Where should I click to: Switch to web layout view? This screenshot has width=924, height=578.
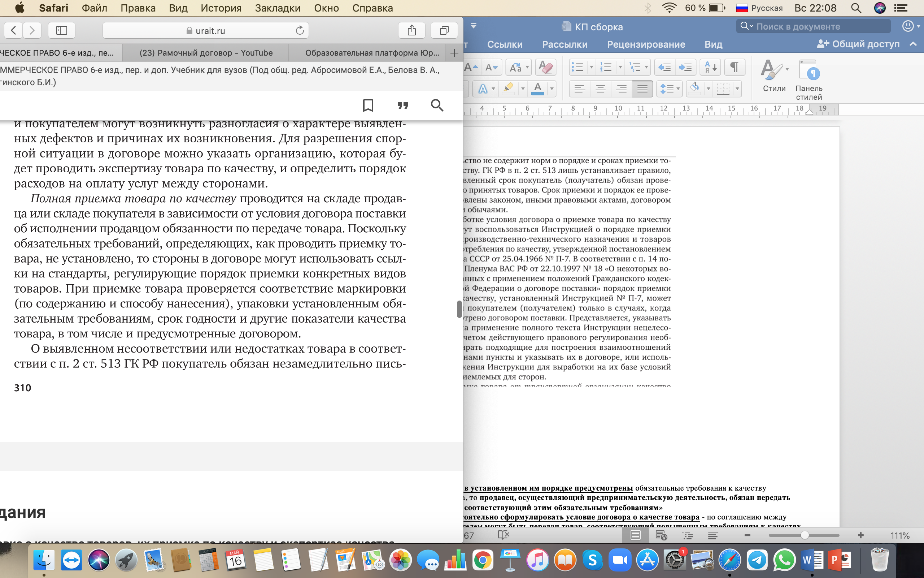(x=661, y=535)
